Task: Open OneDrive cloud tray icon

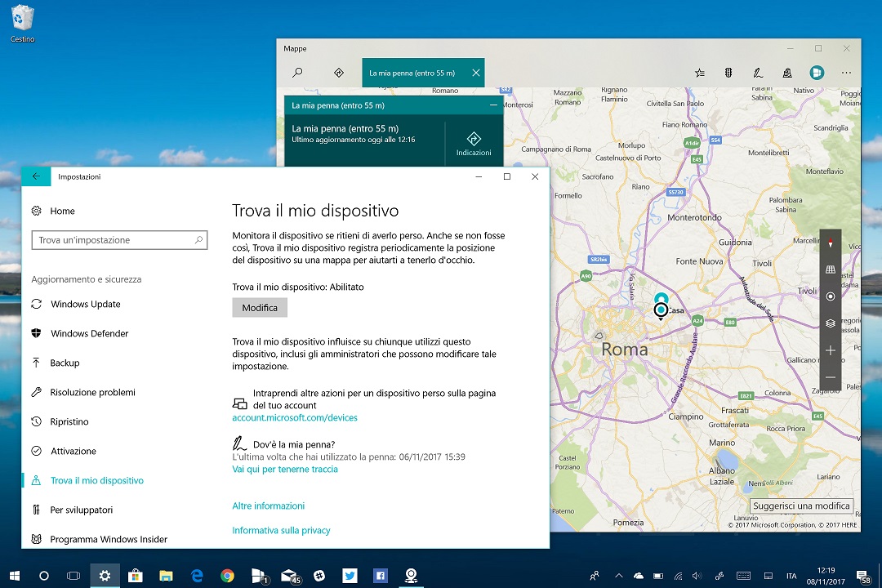Action: (639, 576)
